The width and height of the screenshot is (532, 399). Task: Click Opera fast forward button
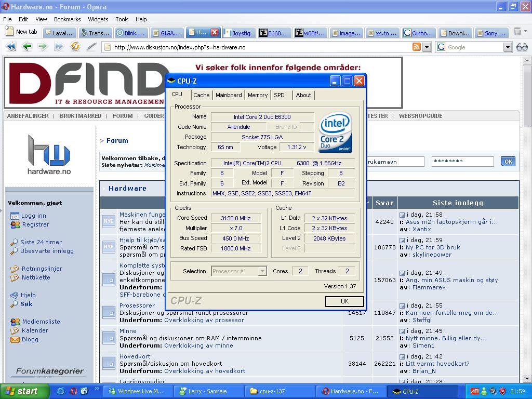point(59,46)
